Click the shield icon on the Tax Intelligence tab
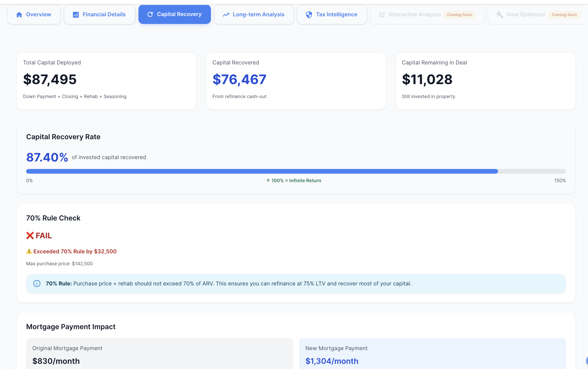The image size is (588, 369). point(309,14)
